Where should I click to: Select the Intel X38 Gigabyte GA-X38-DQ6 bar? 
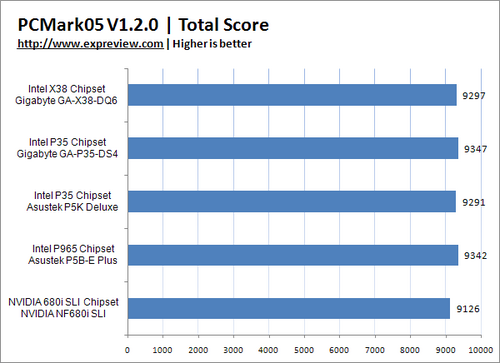pyautogui.click(x=292, y=95)
